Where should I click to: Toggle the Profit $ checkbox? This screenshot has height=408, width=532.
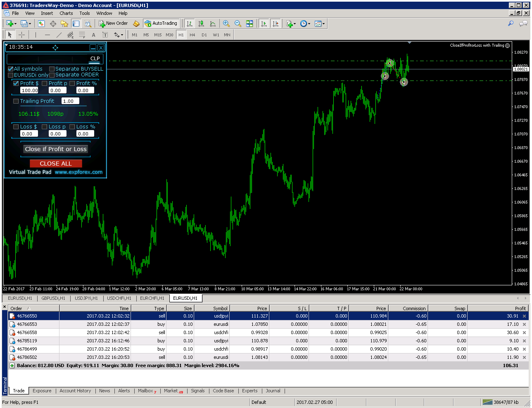(x=16, y=83)
